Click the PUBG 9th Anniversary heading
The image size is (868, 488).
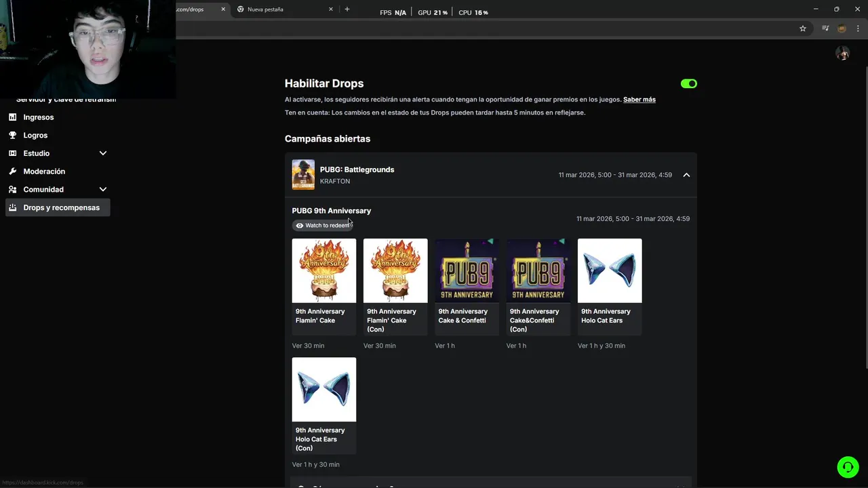click(332, 211)
